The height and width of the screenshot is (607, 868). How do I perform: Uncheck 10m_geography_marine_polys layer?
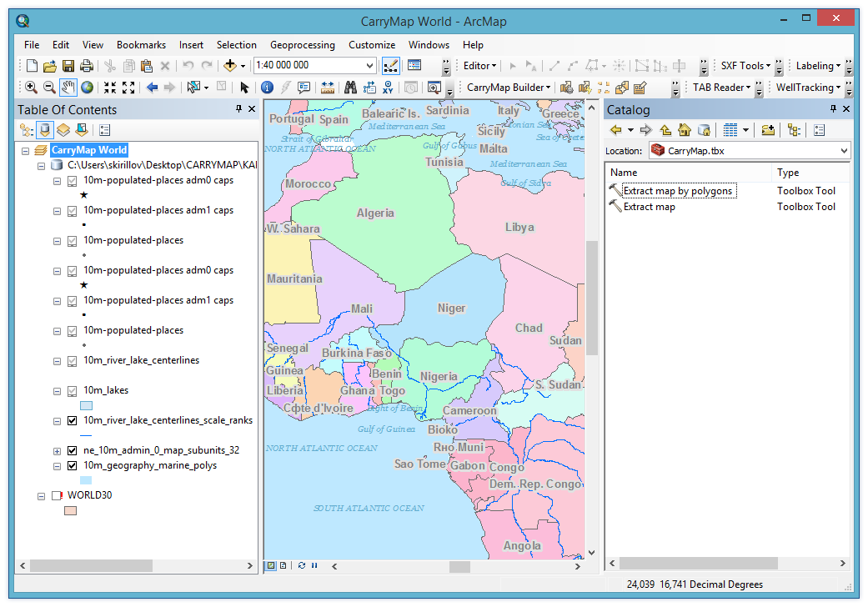coord(72,466)
